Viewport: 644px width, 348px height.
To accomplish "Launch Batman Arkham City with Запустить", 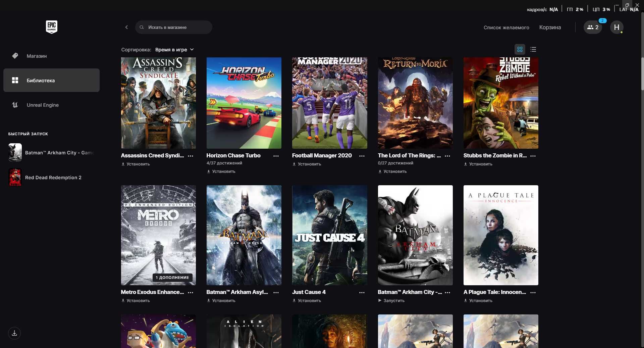I will [391, 301].
